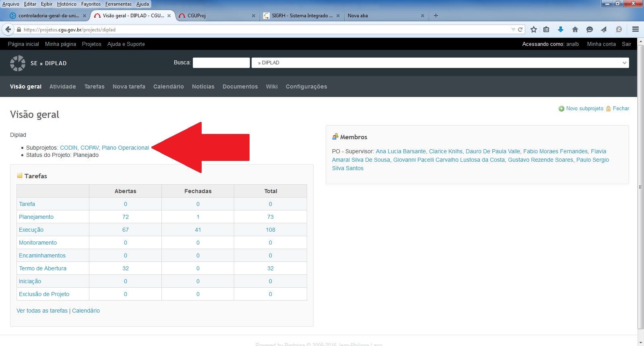Bookmark this page with the star icon

click(534, 29)
